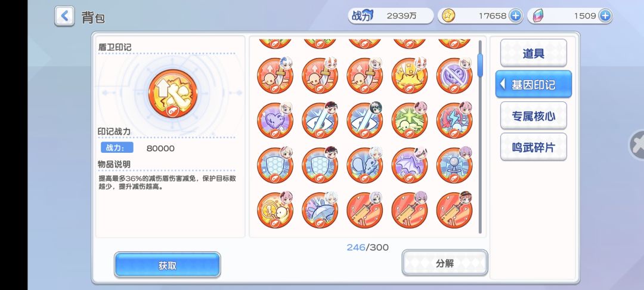This screenshot has width=644, height=290.
Task: Tap the floating X button at right edge
Action: (637, 144)
